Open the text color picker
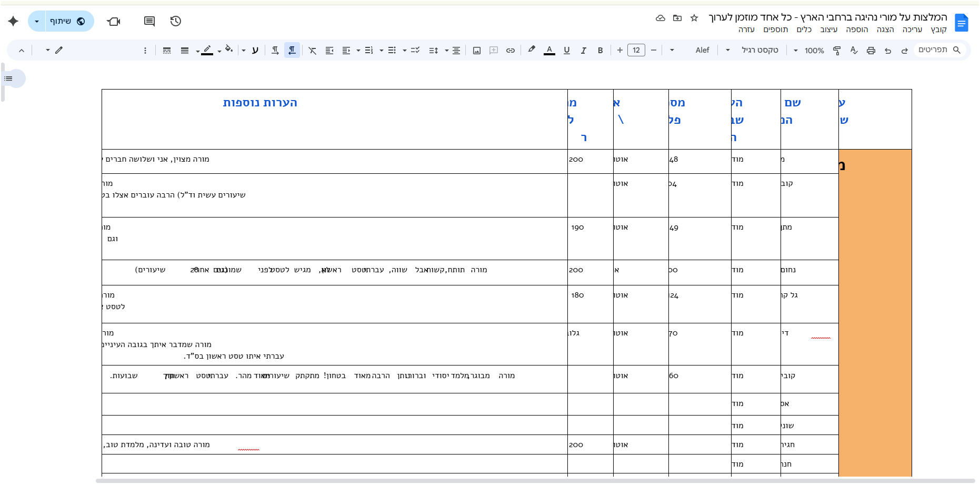The image size is (980, 484). click(549, 51)
